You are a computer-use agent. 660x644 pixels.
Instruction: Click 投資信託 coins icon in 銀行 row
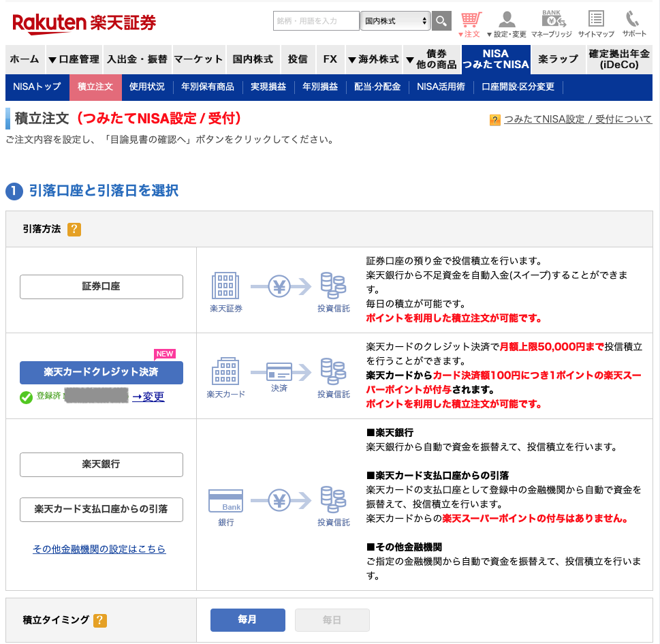[x=333, y=500]
